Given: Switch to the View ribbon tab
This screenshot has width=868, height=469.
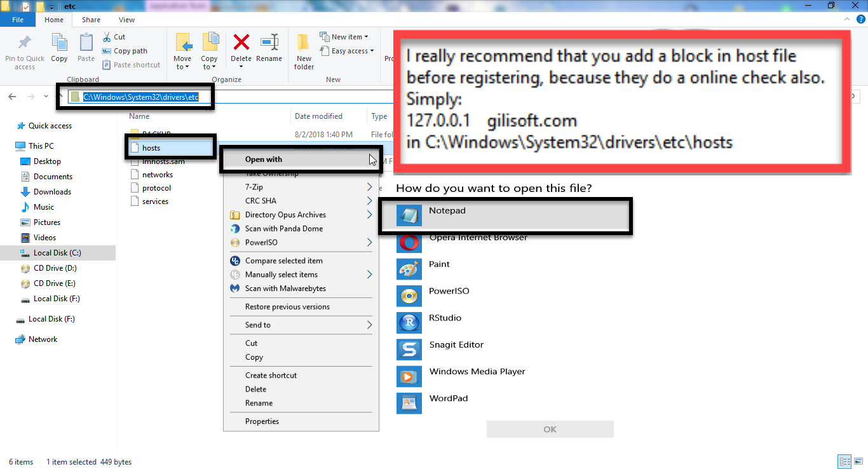Looking at the screenshot, I should pyautogui.click(x=126, y=20).
